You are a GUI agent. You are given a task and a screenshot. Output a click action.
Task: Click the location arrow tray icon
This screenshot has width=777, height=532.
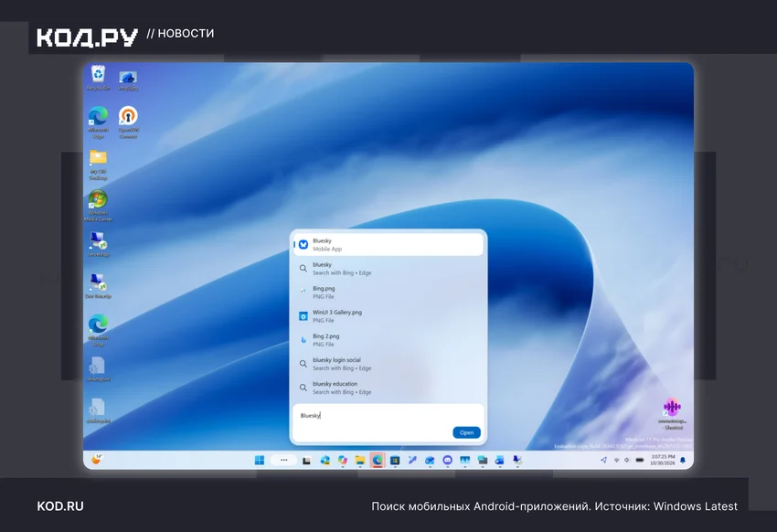point(603,460)
